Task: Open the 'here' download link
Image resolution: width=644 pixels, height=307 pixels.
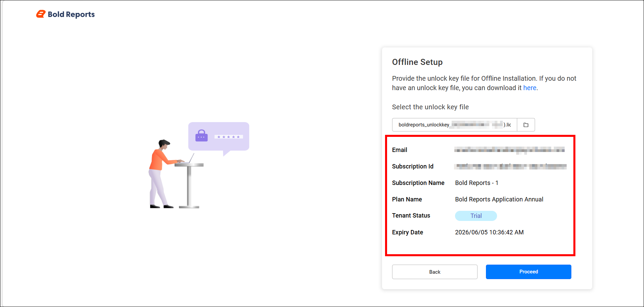Action: coord(529,88)
